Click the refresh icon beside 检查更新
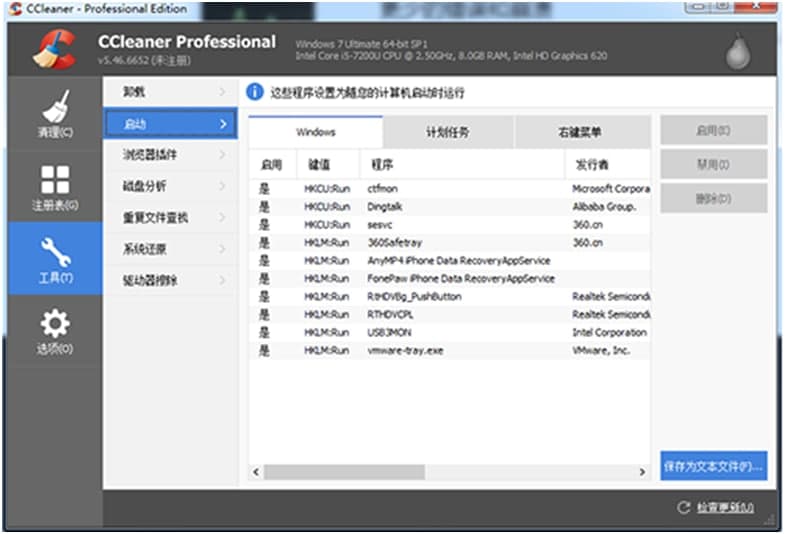 [x=683, y=507]
